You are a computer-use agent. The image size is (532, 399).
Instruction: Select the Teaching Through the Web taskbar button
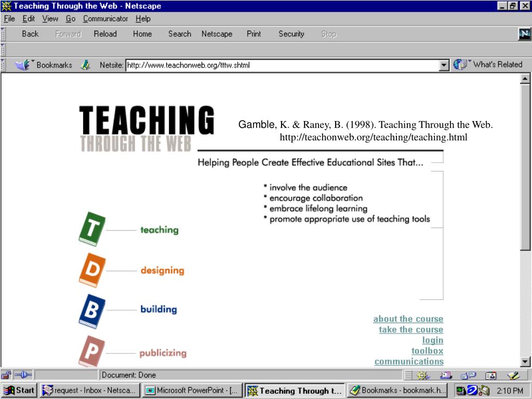tap(295, 391)
